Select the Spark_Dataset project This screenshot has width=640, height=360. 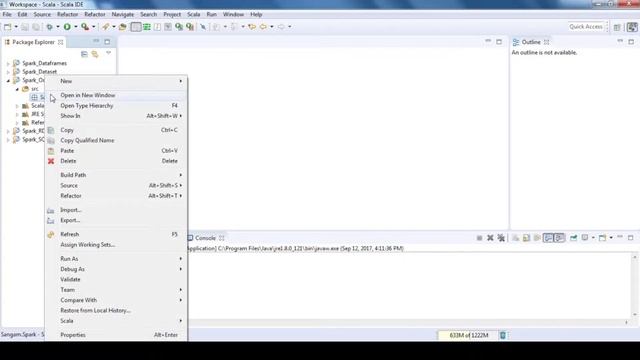coord(40,72)
